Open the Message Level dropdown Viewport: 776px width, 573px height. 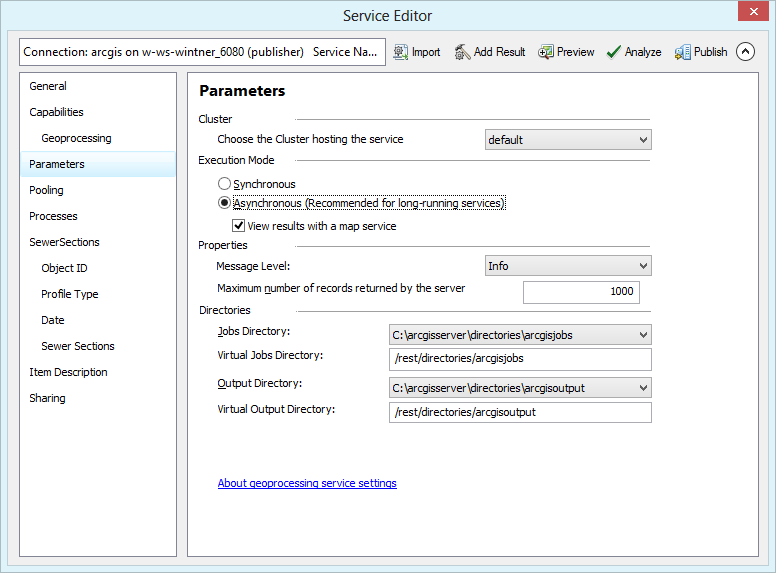(x=568, y=266)
